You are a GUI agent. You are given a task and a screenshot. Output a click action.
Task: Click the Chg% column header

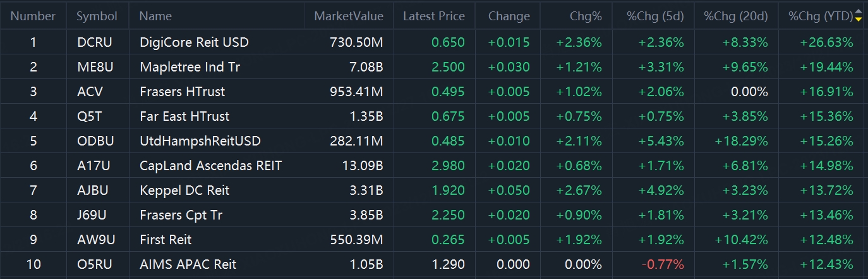[x=586, y=16]
